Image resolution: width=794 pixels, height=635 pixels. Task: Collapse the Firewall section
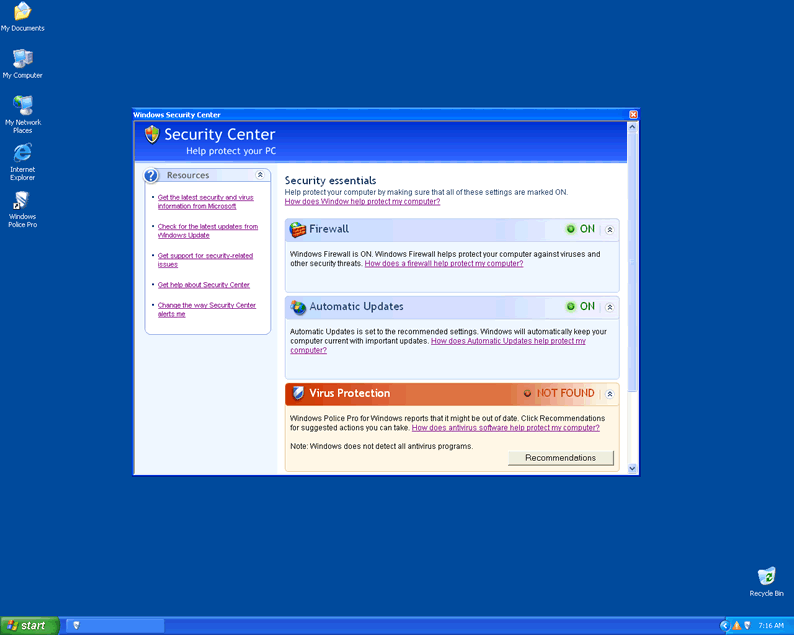[610, 229]
